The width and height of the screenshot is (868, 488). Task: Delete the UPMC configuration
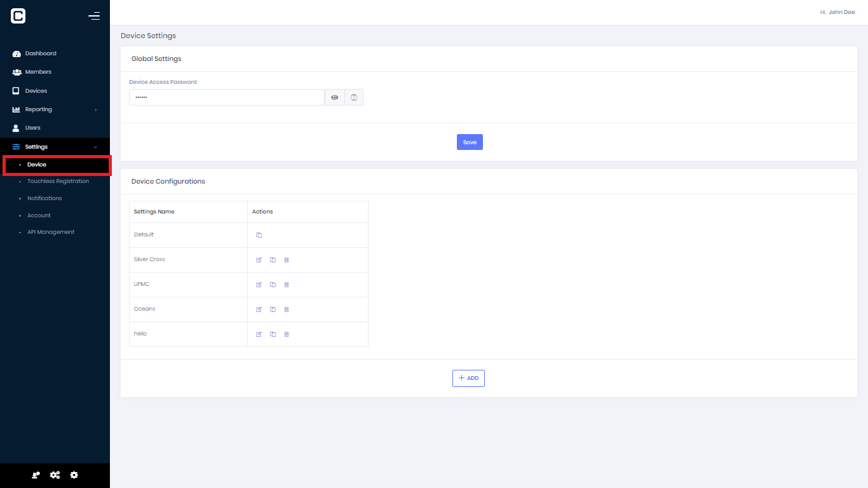tap(286, 284)
